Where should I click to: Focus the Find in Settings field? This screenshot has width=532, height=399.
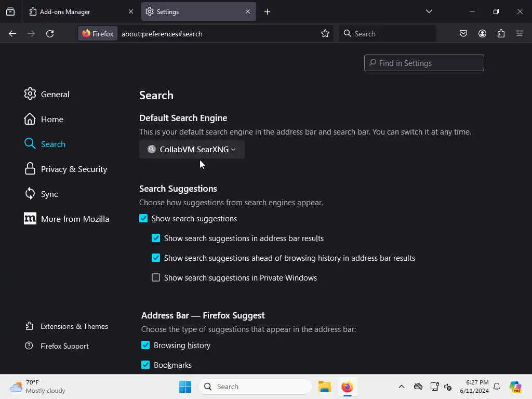pyautogui.click(x=424, y=63)
